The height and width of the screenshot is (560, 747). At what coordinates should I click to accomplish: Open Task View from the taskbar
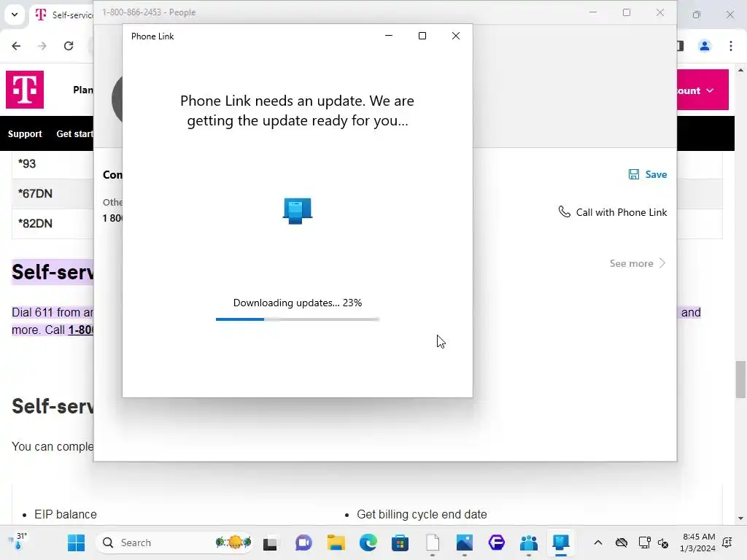(x=270, y=542)
